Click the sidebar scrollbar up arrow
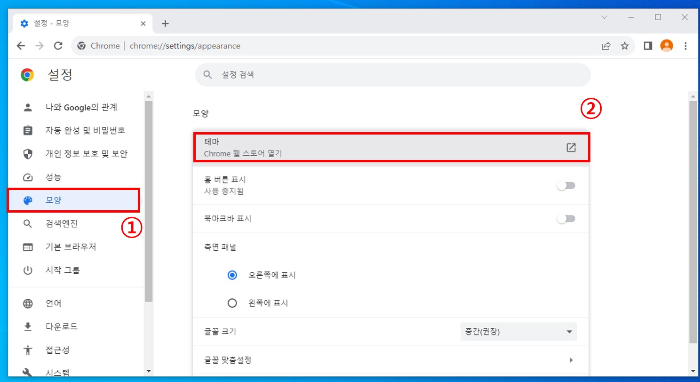700x382 pixels. [x=149, y=96]
